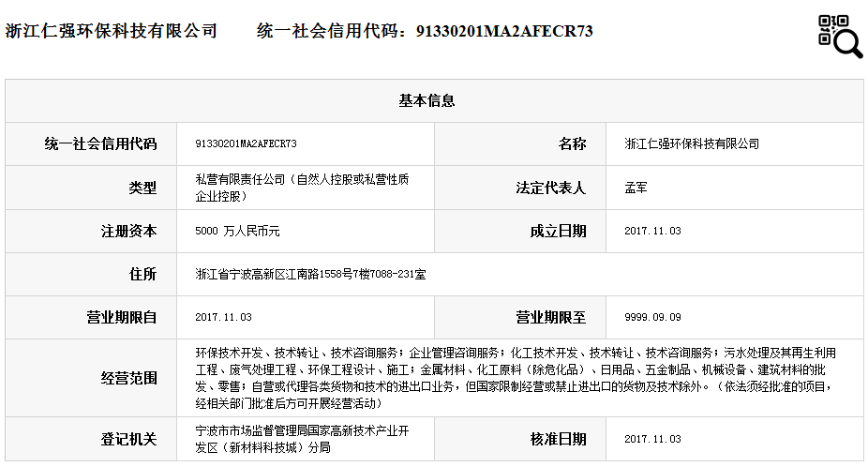Open the QR code search icon
The image size is (868, 467).
click(840, 36)
